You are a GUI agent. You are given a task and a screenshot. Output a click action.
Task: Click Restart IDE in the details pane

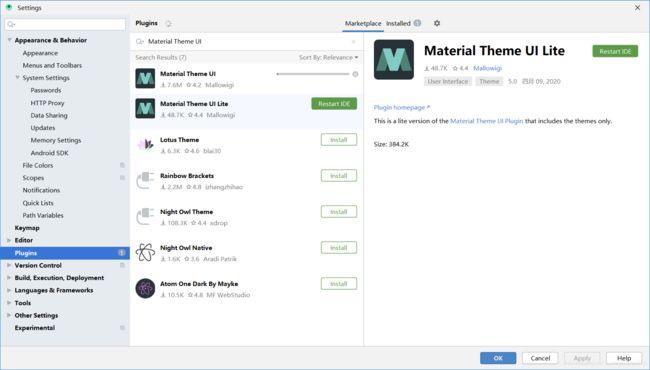tap(615, 51)
